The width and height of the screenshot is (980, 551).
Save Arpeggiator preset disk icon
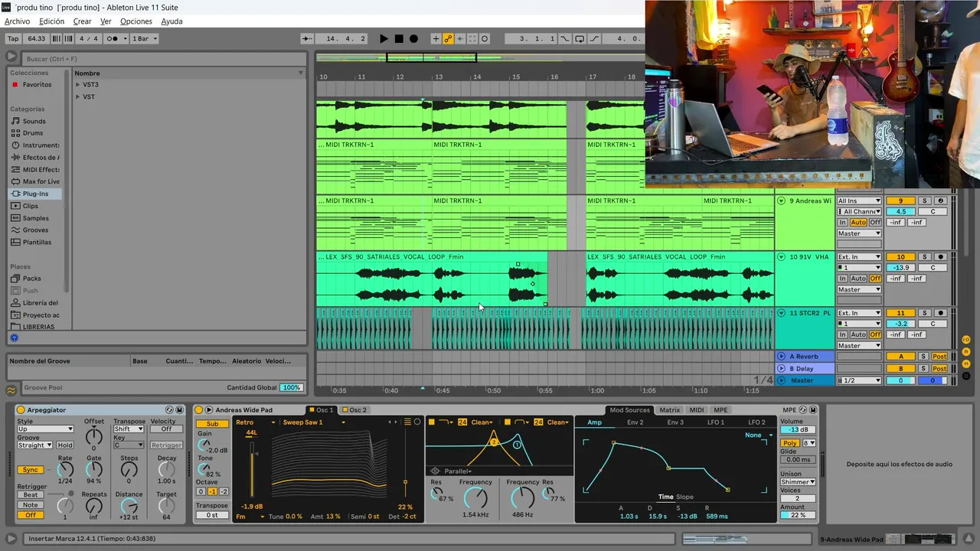[x=179, y=410]
